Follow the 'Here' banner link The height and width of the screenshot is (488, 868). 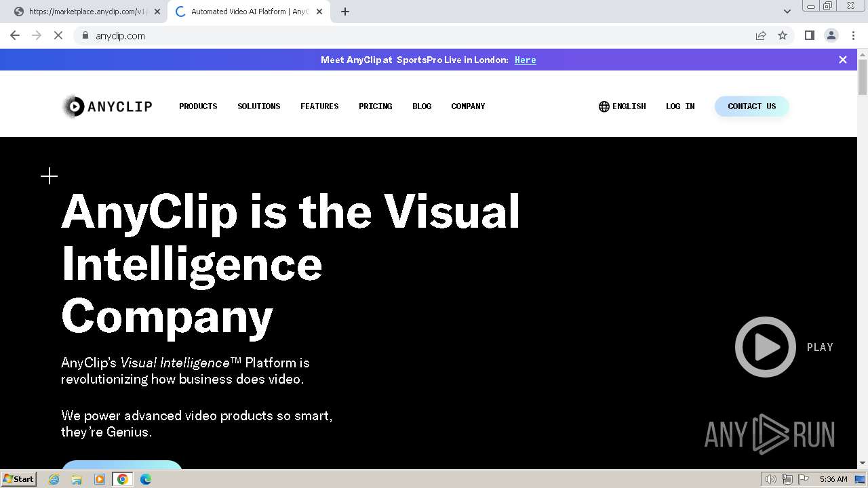[526, 60]
